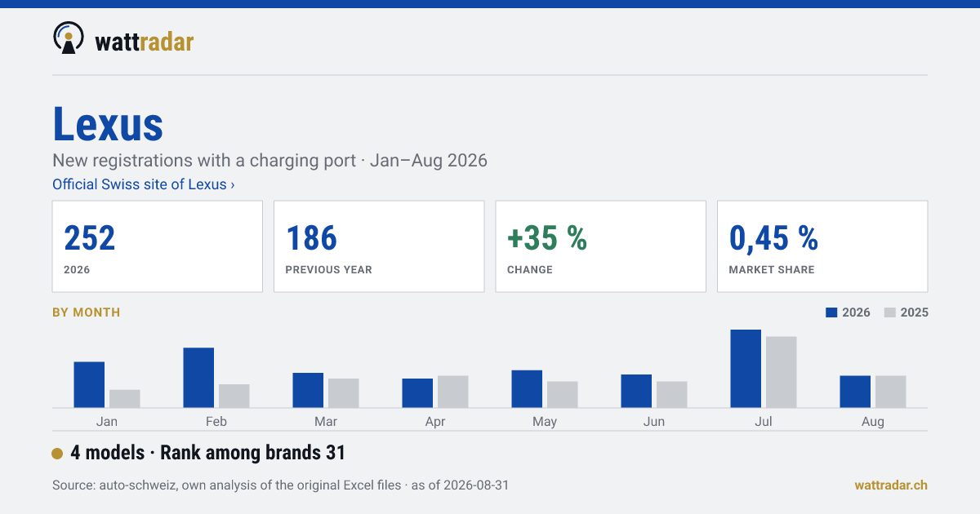Click the Jun 2025 gray bar

[672, 394]
